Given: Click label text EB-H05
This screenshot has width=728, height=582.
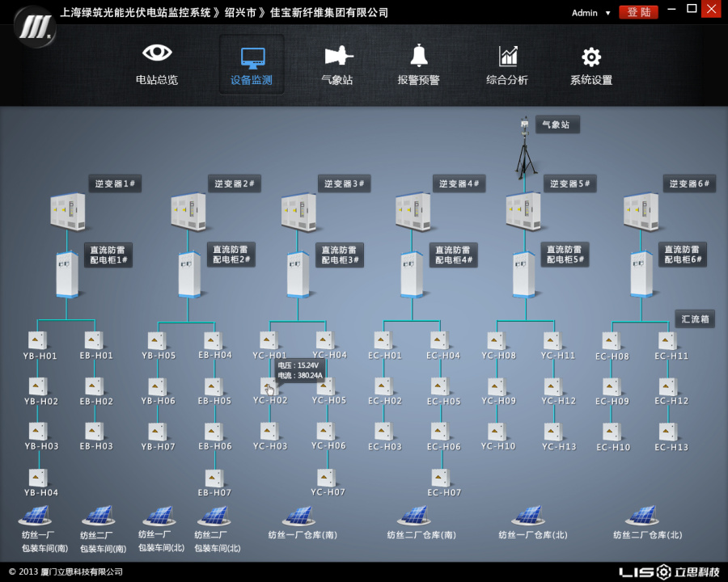Looking at the screenshot, I should (214, 401).
